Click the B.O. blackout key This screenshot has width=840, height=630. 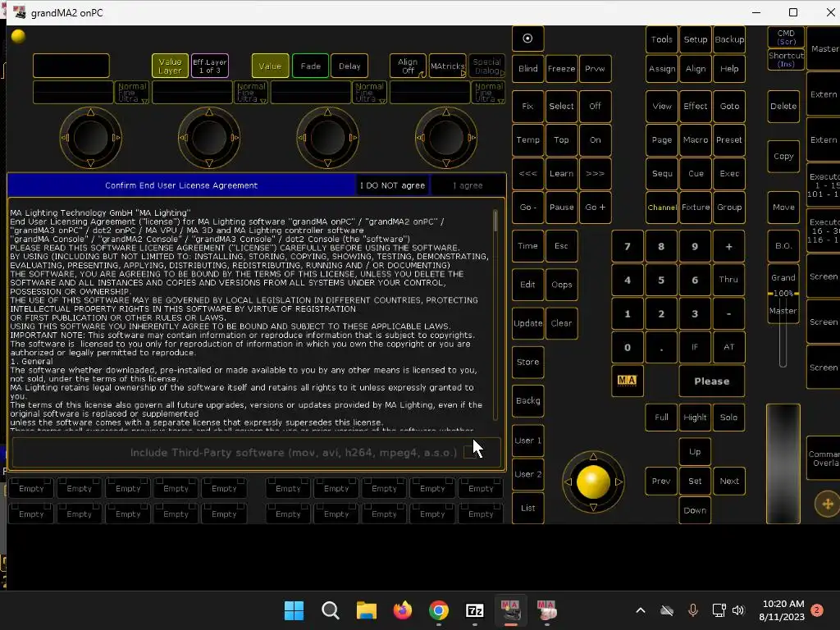tap(783, 246)
